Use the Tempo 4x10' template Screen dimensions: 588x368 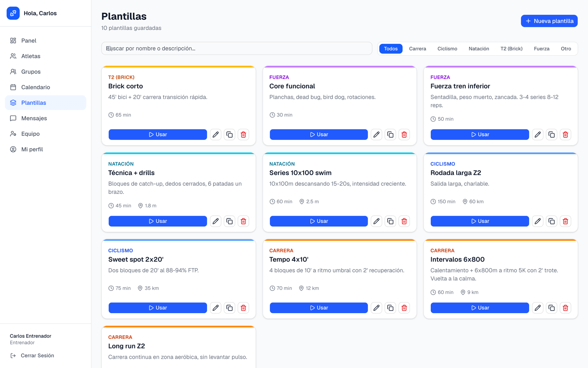[319, 308]
